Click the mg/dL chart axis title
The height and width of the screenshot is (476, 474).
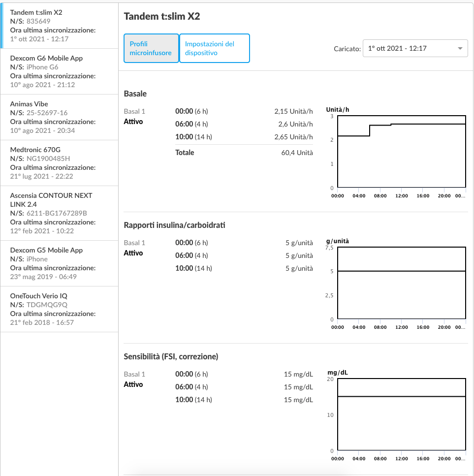tap(338, 373)
